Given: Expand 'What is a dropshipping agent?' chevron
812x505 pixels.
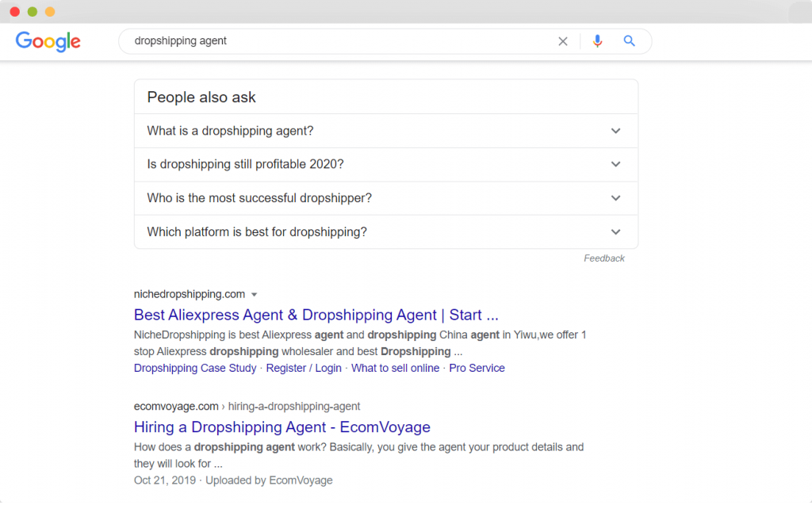Looking at the screenshot, I should pos(615,131).
